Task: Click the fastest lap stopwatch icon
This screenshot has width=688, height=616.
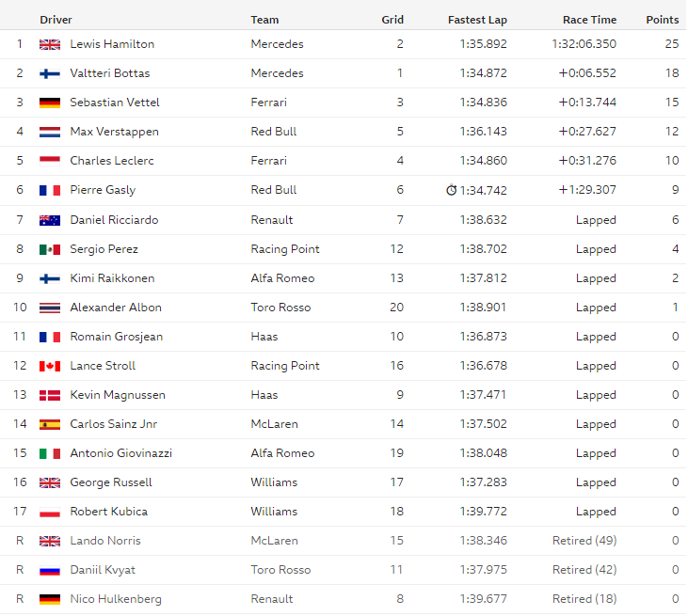Action: click(x=451, y=190)
